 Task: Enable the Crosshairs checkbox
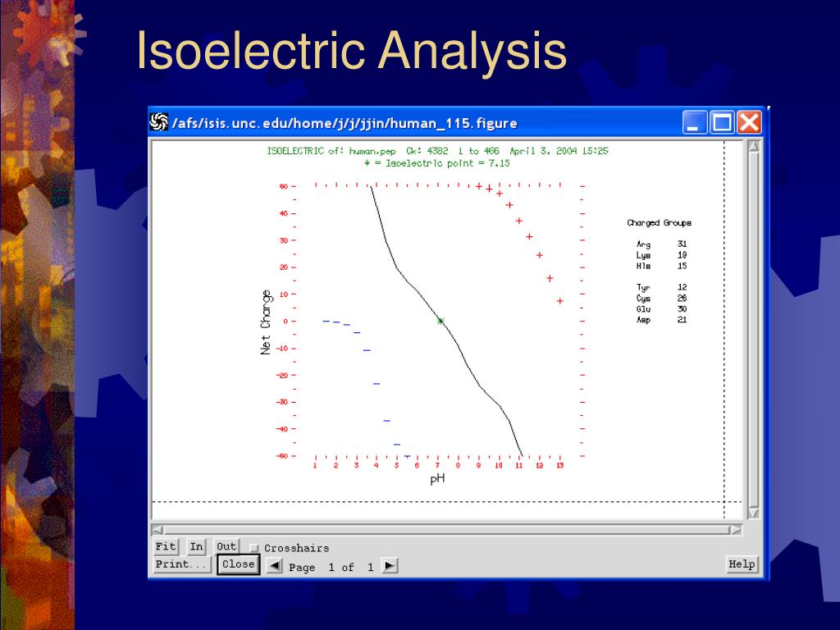pyautogui.click(x=254, y=548)
